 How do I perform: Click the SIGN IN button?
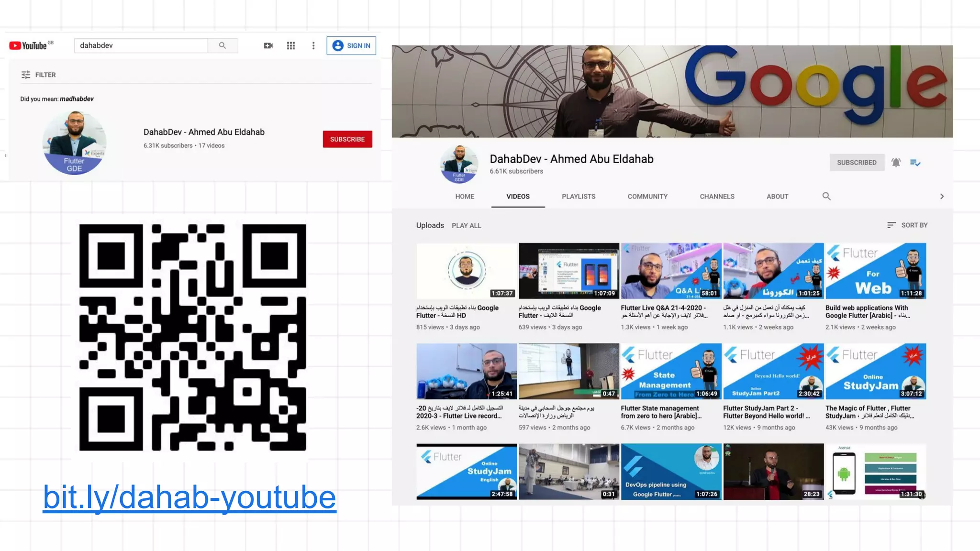pyautogui.click(x=351, y=45)
